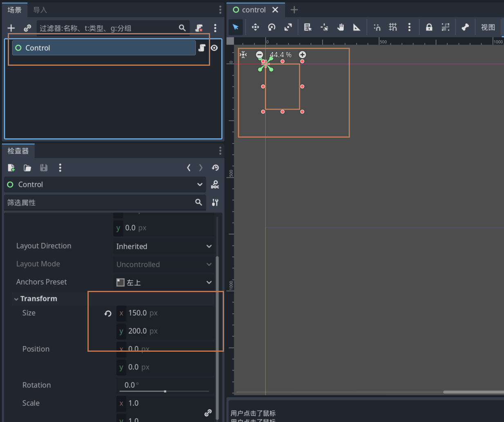Zoom out with the minus button
Viewport: 504px width, 422px height.
click(260, 54)
